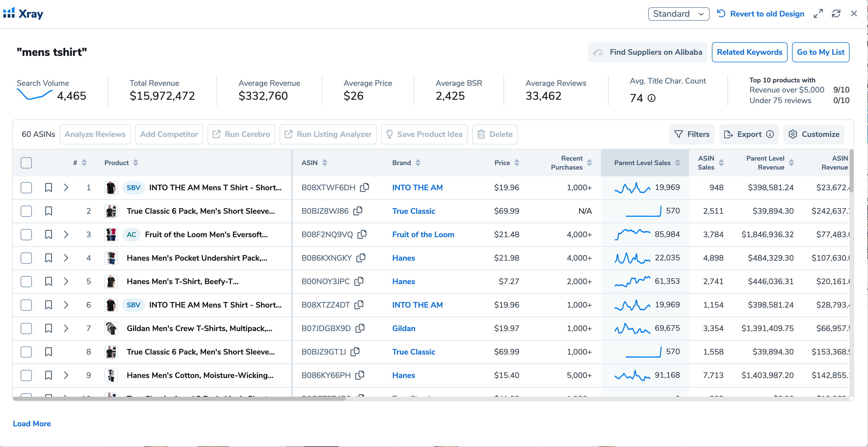Viewport: 868px width, 447px height.
Task: Copy ASIN B07JDGBX9D to clipboard
Action: 360,328
